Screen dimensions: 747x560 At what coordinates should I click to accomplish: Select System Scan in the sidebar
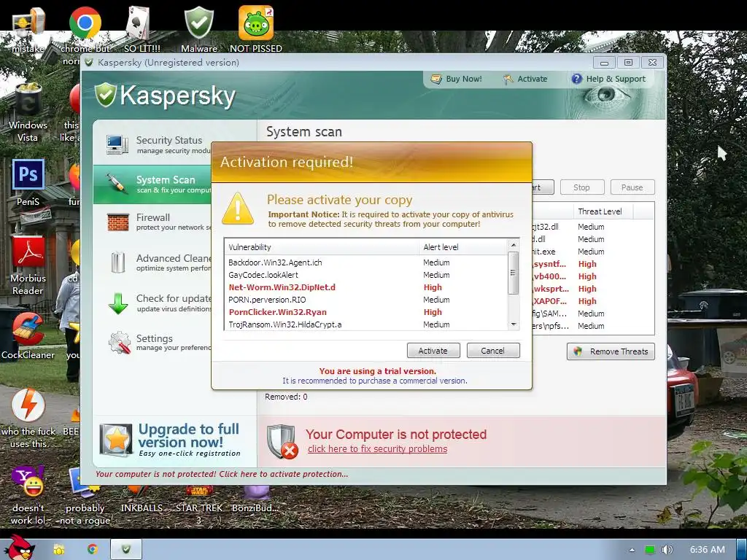click(x=152, y=184)
